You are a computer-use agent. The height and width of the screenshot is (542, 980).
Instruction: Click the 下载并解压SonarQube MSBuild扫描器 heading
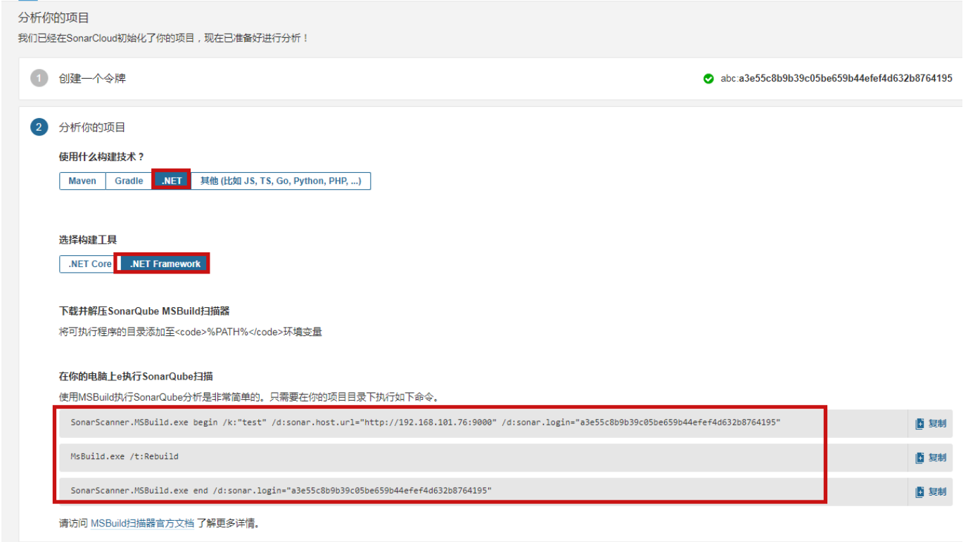pyautogui.click(x=144, y=311)
